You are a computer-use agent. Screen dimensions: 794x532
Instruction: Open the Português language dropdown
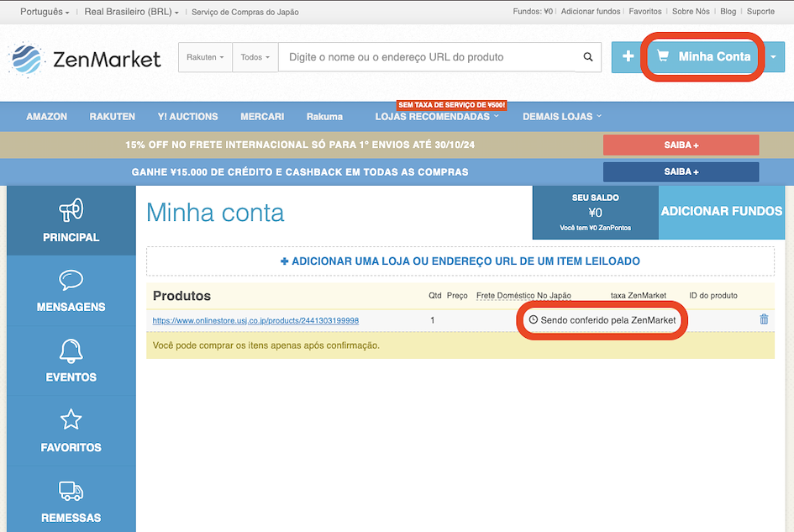tap(45, 12)
